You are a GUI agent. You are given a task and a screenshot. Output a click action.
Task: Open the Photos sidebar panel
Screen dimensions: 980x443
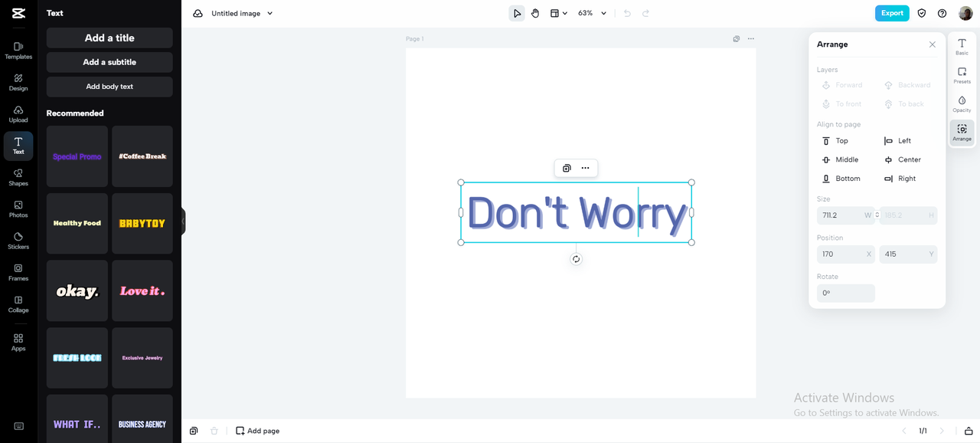coord(18,209)
